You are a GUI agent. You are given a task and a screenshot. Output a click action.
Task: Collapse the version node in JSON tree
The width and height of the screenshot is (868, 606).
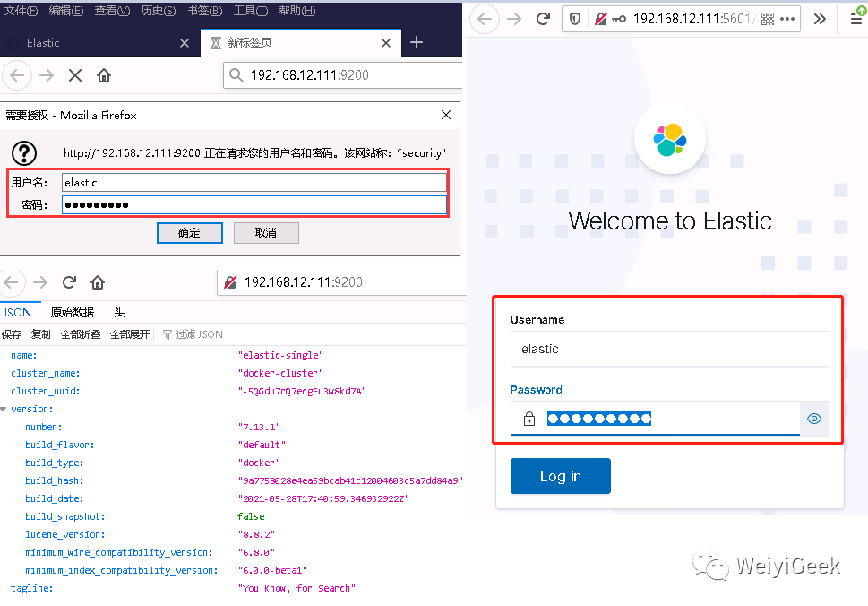[x=4, y=410]
